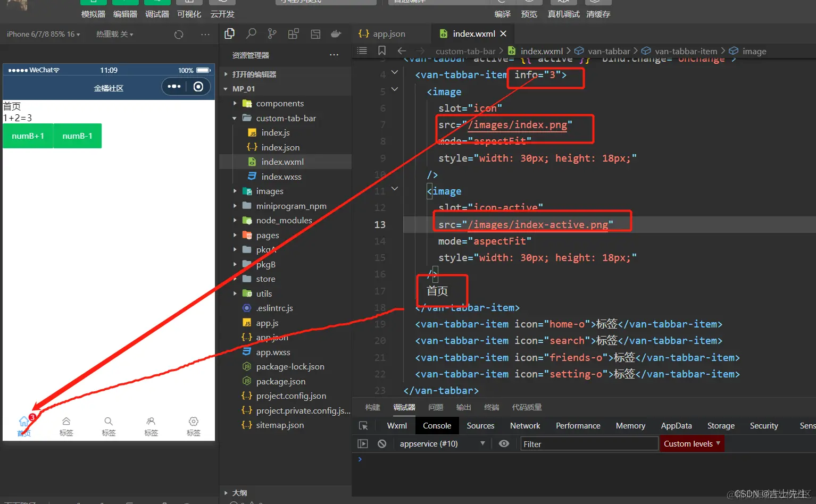Toggle the console live expression eye icon
The image size is (816, 504).
[x=504, y=443]
